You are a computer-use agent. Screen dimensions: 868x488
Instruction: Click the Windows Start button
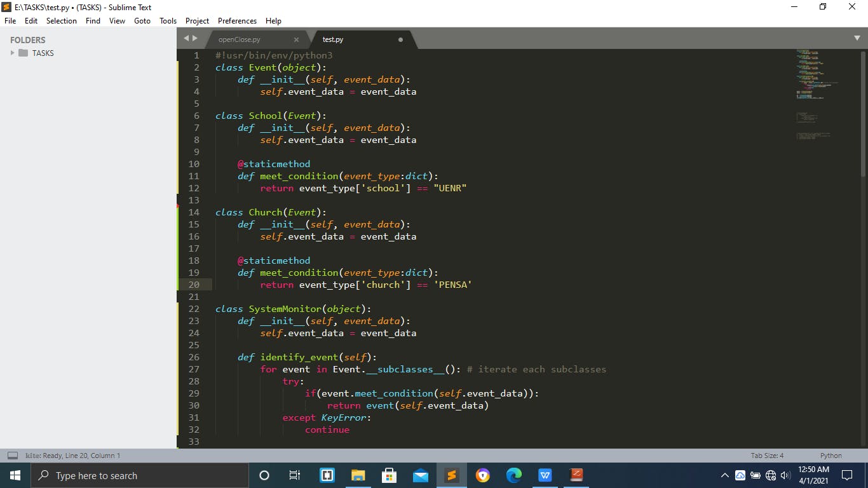(x=15, y=475)
